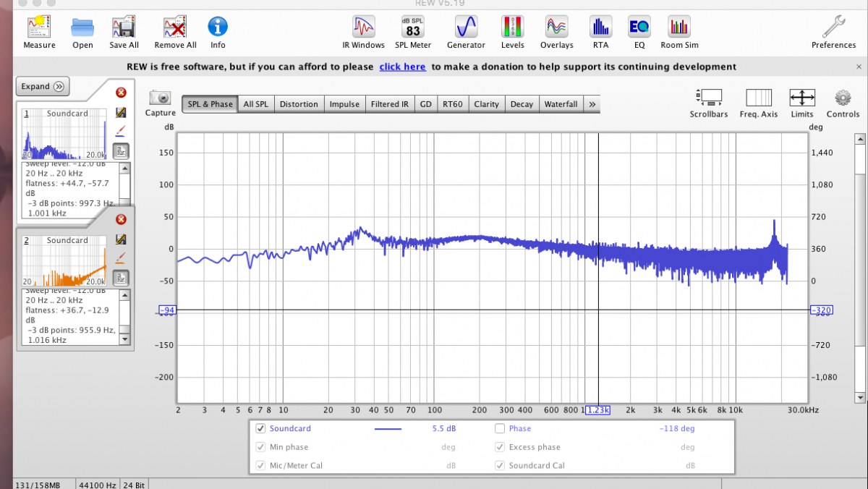Expand the measurements panel
The image size is (868, 489).
click(x=43, y=86)
